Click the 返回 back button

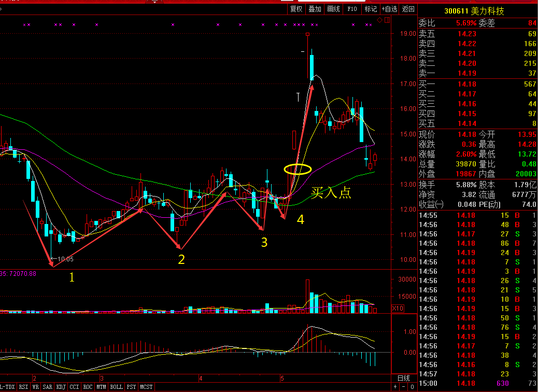408,9
